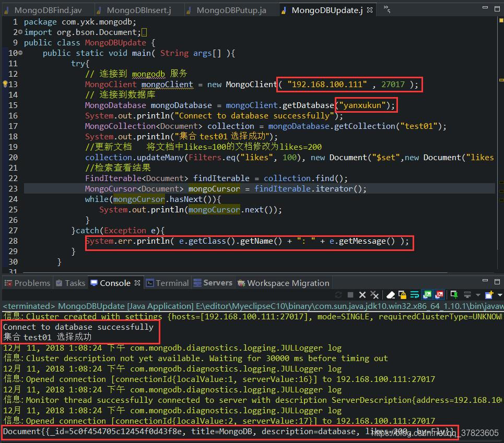Maximize the editor area
Viewport: 504px width, 443px height.
tap(497, 9)
